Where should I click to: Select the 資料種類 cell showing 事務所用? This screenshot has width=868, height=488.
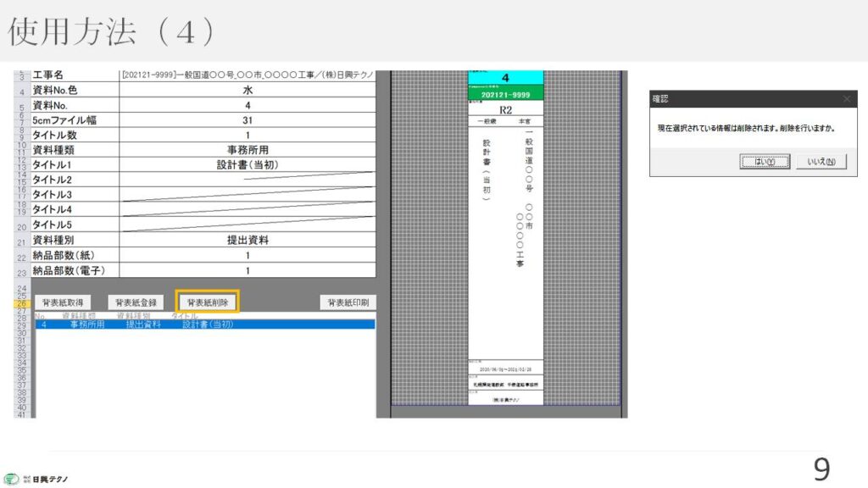pos(248,150)
